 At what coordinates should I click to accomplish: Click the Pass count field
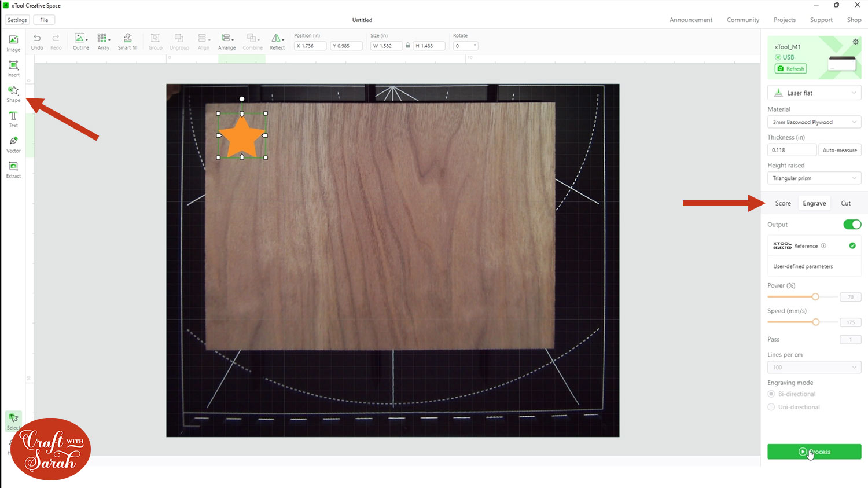click(x=851, y=340)
